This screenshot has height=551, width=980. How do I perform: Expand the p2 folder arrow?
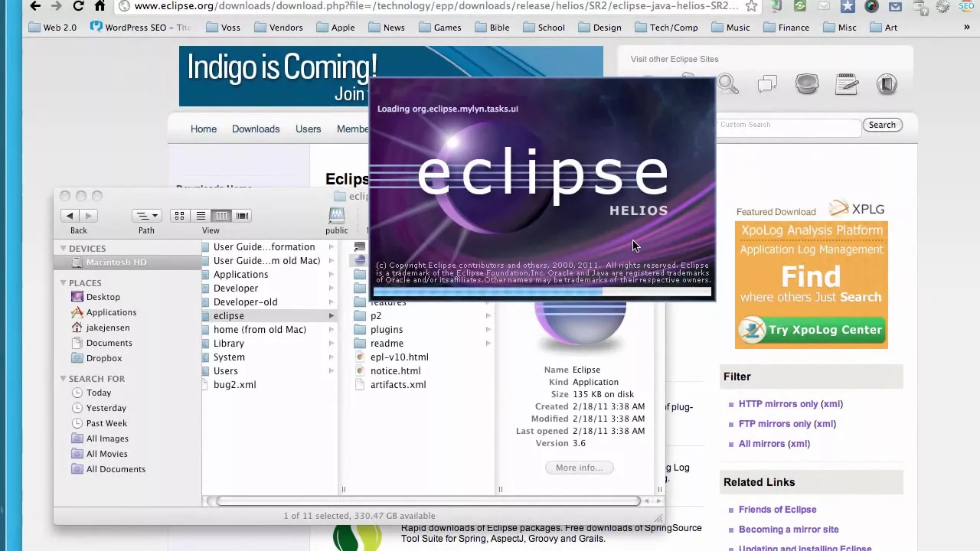click(488, 316)
